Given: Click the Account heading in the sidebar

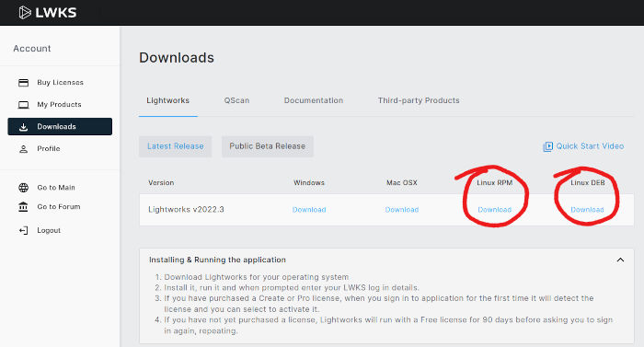Looking at the screenshot, I should point(32,49).
